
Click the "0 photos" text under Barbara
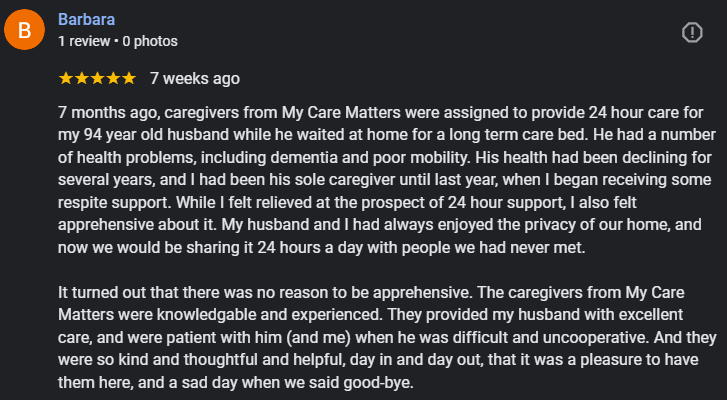[150, 41]
